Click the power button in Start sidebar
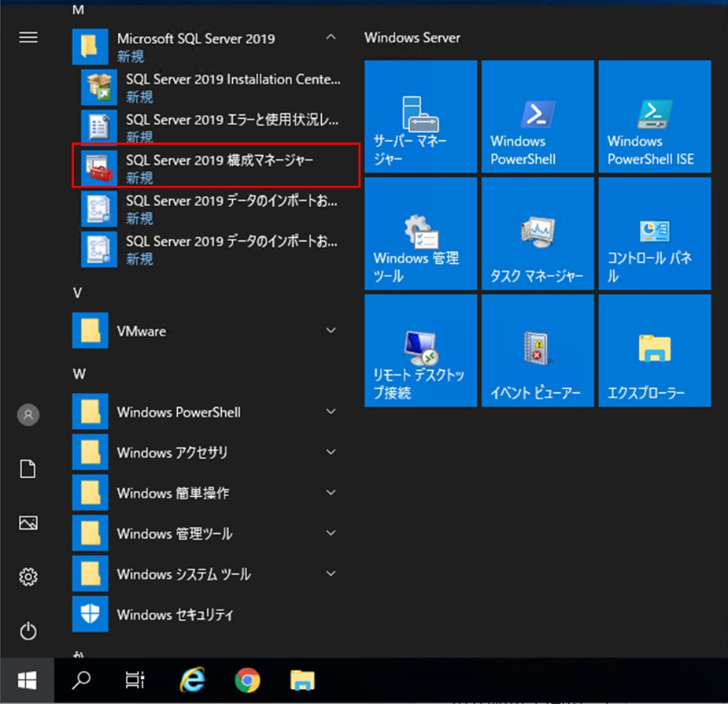Screen dimensions: 728x704 [x=28, y=631]
